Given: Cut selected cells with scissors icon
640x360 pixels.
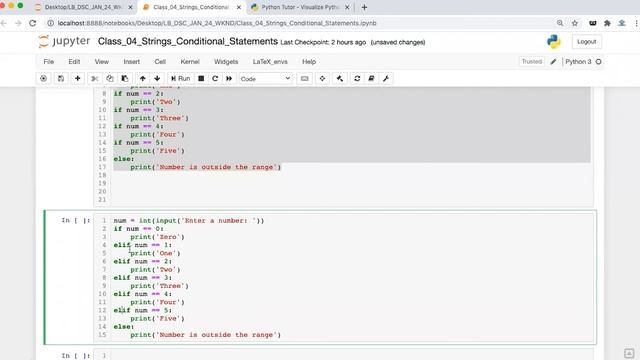Looking at the screenshot, I should point(95,78).
